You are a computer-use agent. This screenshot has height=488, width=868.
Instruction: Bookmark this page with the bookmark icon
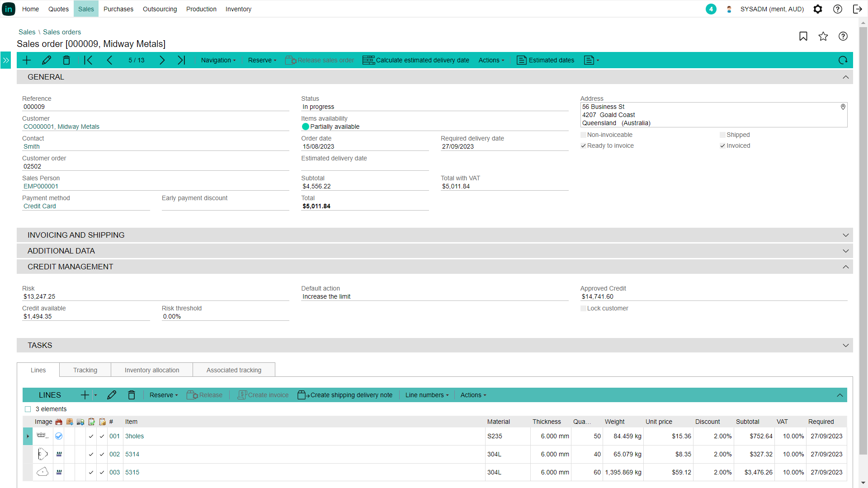[x=803, y=36]
